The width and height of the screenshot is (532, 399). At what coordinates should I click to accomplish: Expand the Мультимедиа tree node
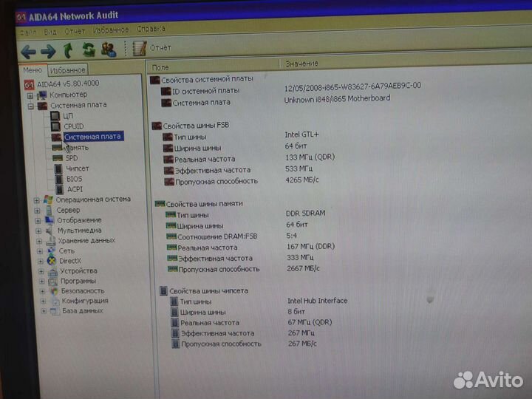click(x=39, y=231)
